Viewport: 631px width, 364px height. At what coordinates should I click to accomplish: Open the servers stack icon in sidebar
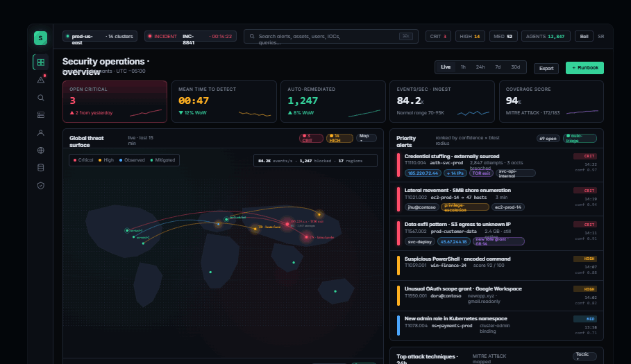(41, 115)
